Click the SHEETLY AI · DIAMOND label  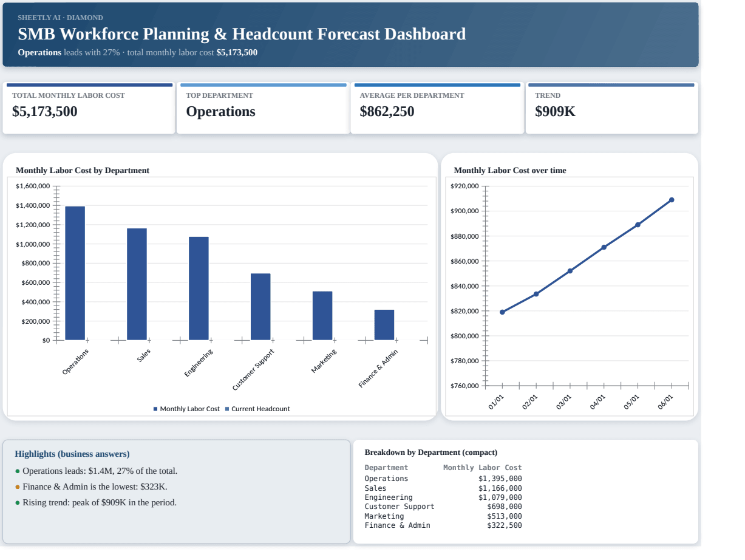(60, 18)
